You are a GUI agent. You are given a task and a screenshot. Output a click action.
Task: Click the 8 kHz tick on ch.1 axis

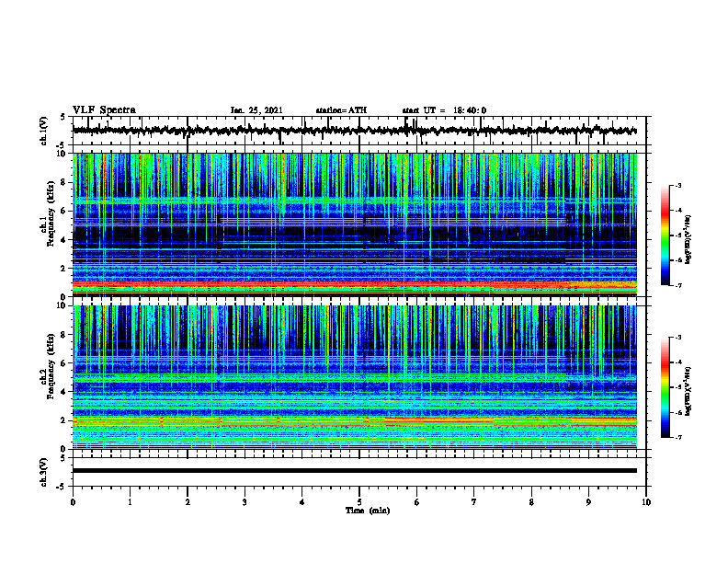click(64, 182)
